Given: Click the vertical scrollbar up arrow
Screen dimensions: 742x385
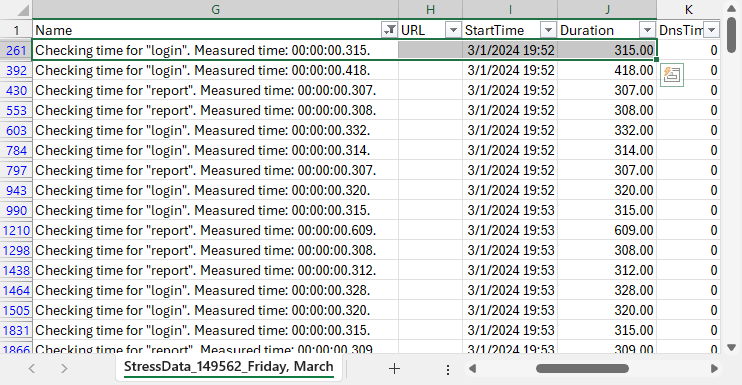Looking at the screenshot, I should coord(732,9).
